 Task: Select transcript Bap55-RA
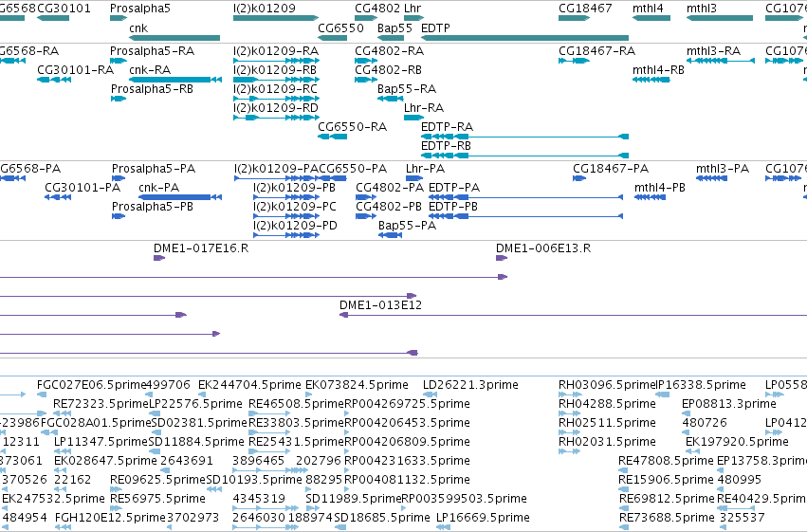tap(407, 89)
